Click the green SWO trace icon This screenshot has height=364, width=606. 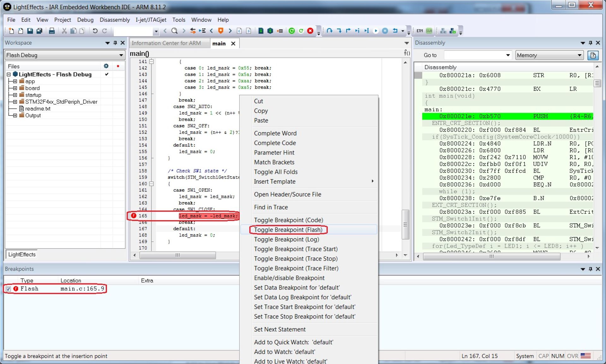[429, 31]
